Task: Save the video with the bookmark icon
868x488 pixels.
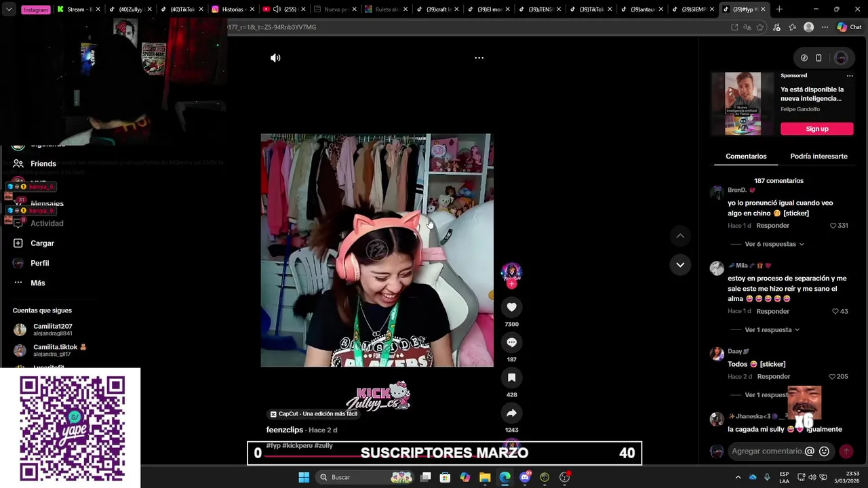Action: [511, 378]
